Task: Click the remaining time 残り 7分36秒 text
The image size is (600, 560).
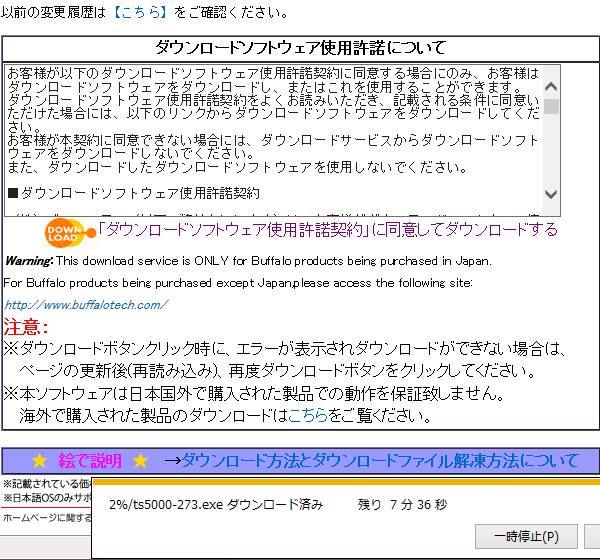Action: point(402,505)
